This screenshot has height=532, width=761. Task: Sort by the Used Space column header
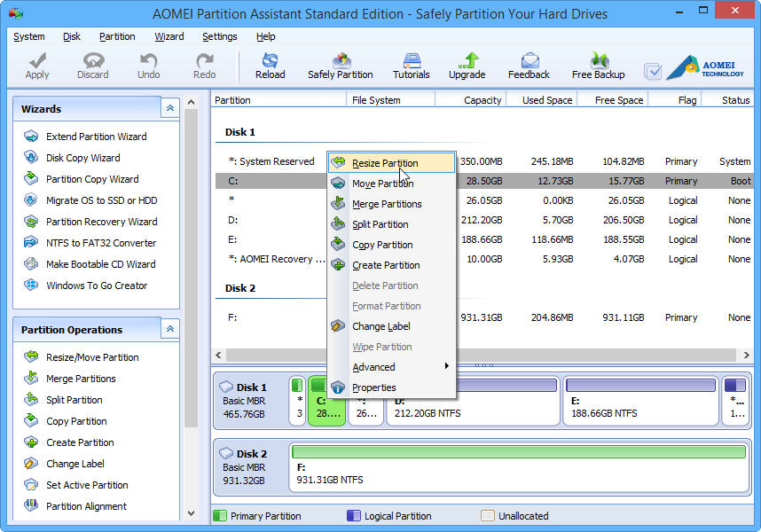(x=541, y=100)
